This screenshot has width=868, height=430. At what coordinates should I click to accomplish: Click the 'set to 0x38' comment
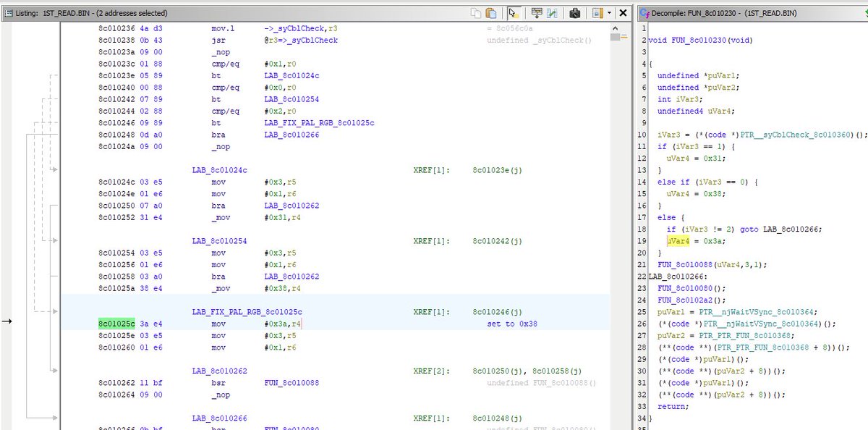click(511, 324)
